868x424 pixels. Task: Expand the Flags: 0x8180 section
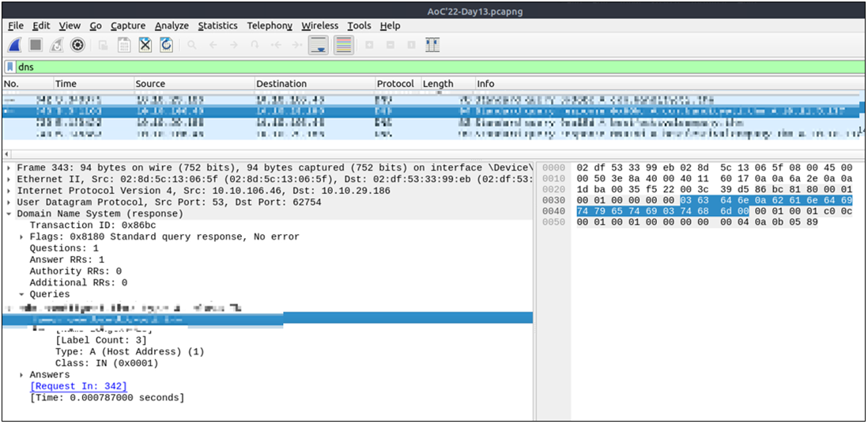point(21,237)
